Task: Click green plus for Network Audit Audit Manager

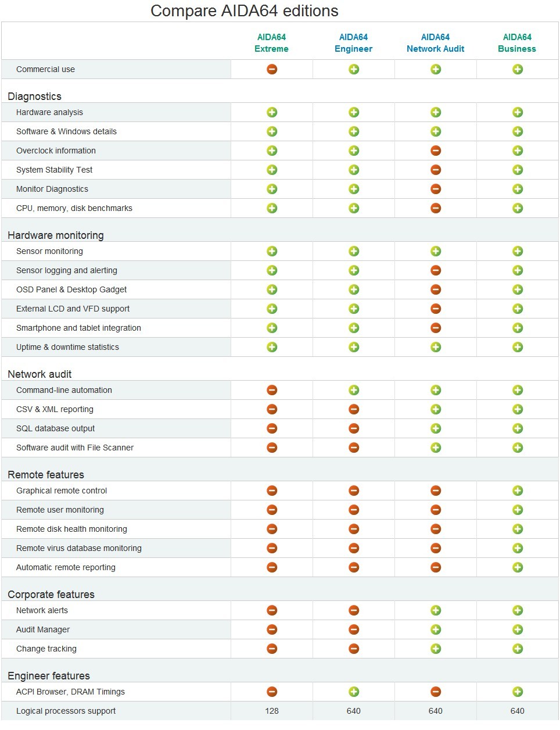Action: [x=436, y=629]
